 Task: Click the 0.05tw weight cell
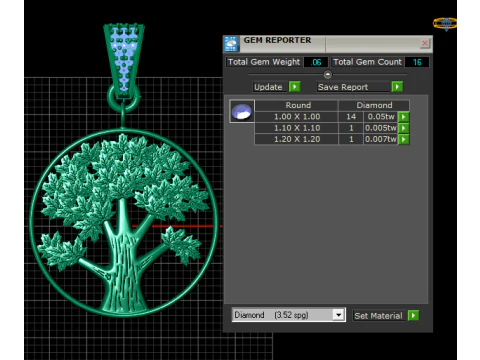tap(381, 117)
